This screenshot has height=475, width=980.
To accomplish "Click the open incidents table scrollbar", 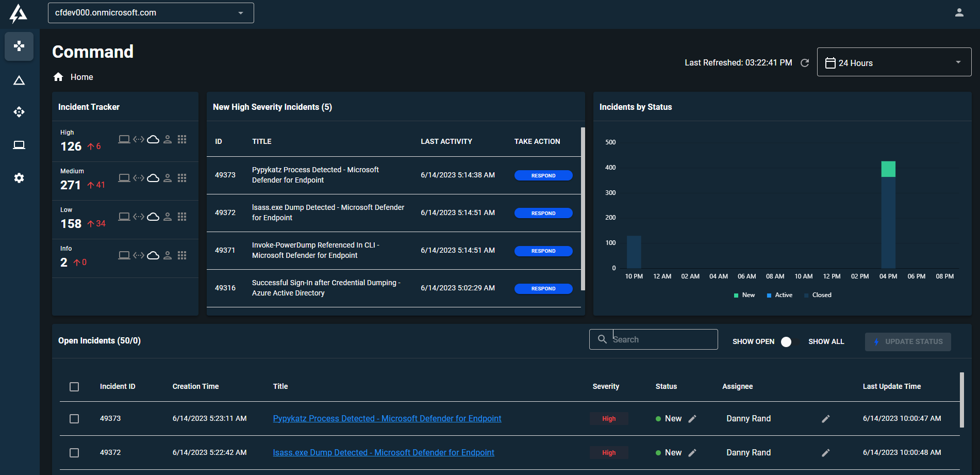I will click(962, 400).
